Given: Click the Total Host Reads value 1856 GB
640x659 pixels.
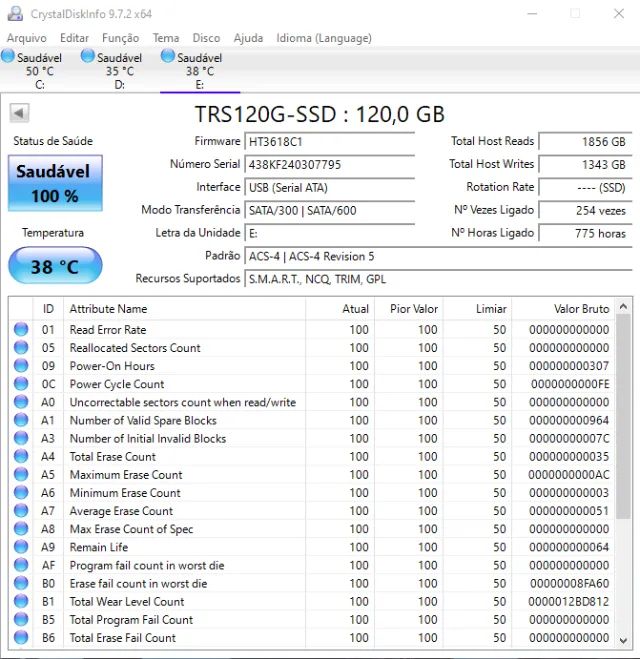Looking at the screenshot, I should click(x=585, y=142).
